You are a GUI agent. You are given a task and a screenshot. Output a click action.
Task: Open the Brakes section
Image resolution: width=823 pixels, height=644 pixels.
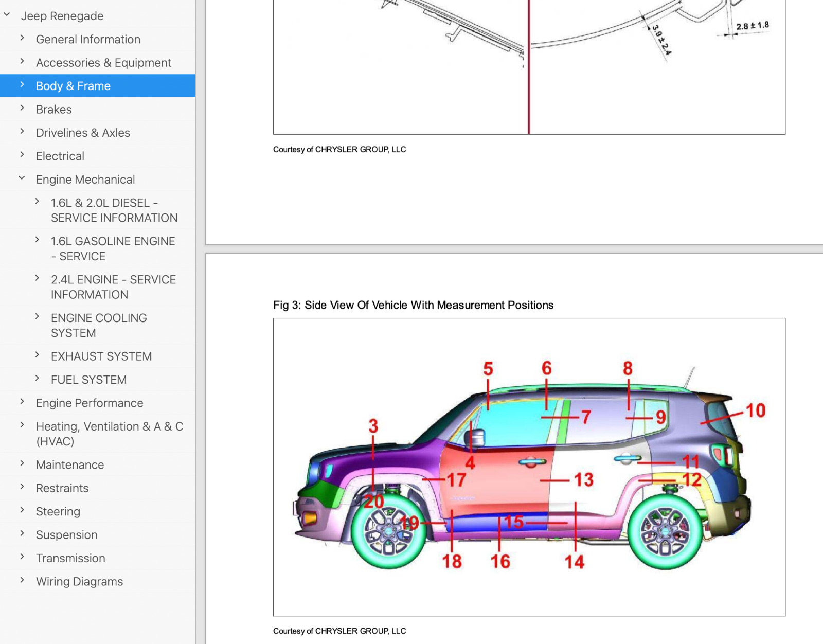(x=54, y=110)
